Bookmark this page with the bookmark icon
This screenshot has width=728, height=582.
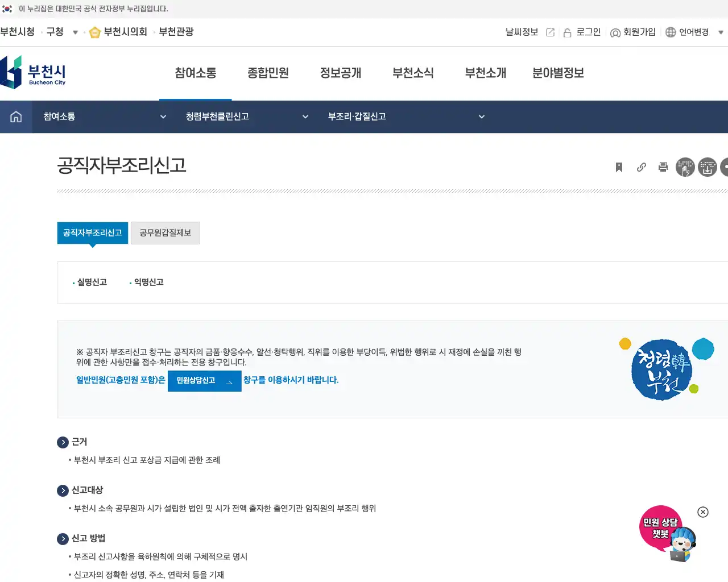619,167
